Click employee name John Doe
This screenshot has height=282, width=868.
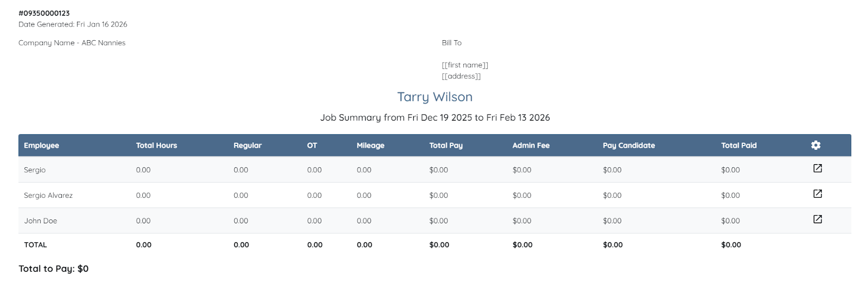click(41, 221)
